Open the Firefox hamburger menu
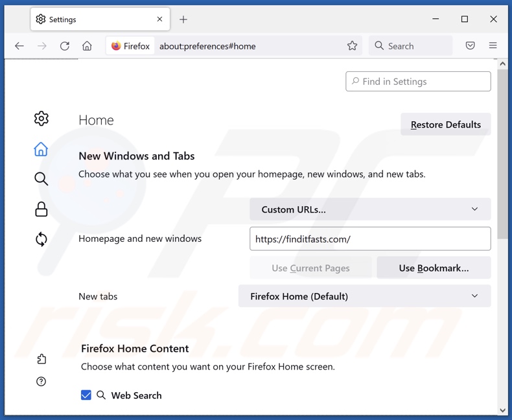Screen dimensions: 512x420 pyautogui.click(x=493, y=45)
